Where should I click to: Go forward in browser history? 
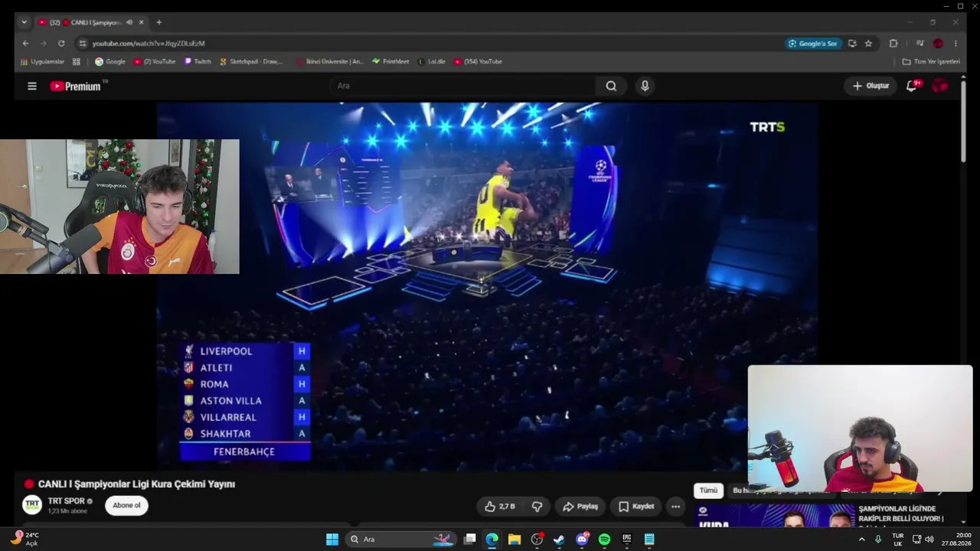pos(44,44)
